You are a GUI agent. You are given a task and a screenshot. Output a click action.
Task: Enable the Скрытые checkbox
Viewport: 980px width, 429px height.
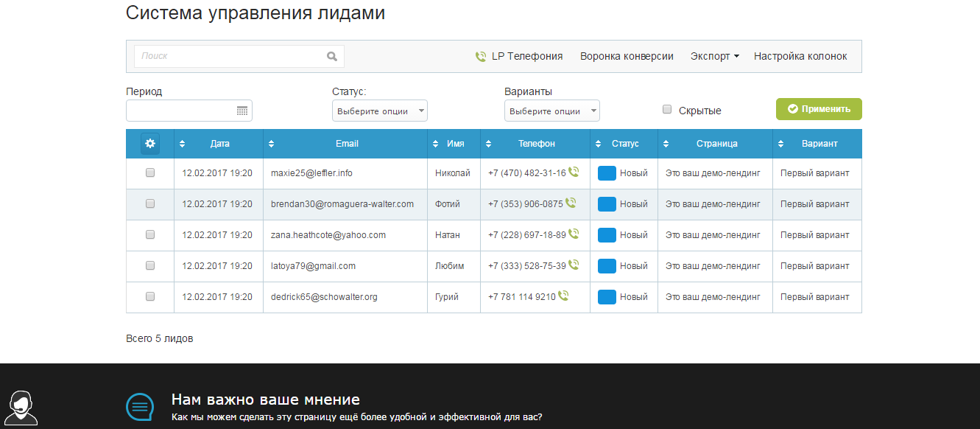pyautogui.click(x=667, y=109)
